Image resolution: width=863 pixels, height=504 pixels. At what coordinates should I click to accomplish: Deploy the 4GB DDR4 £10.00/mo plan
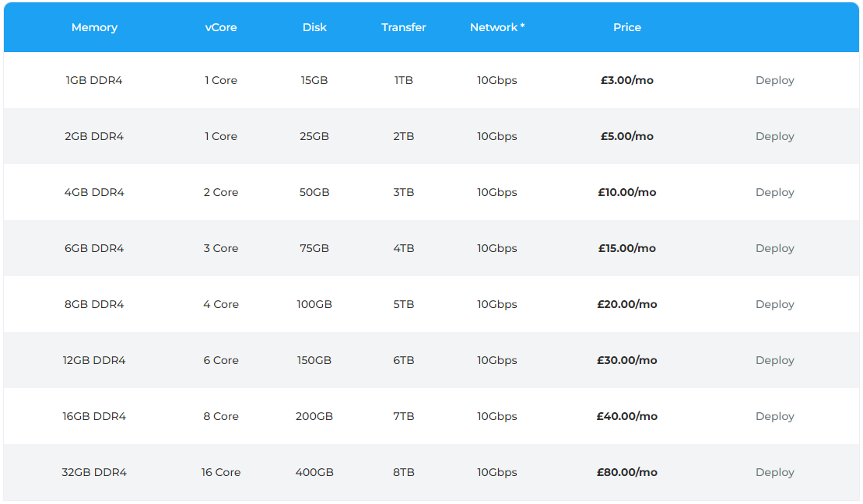coord(774,193)
